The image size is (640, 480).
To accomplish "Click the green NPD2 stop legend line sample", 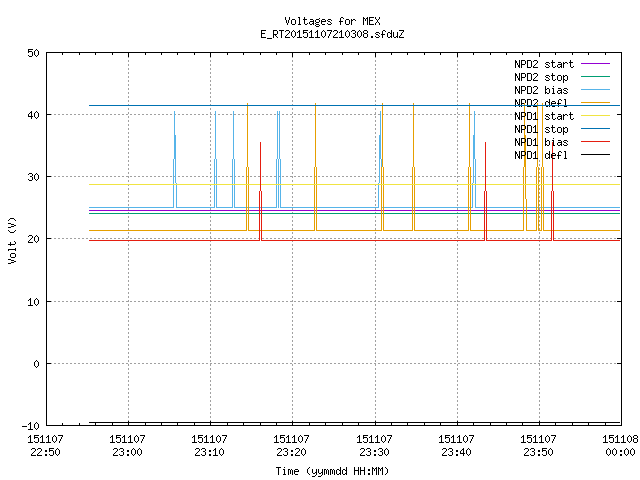I will tap(595, 77).
